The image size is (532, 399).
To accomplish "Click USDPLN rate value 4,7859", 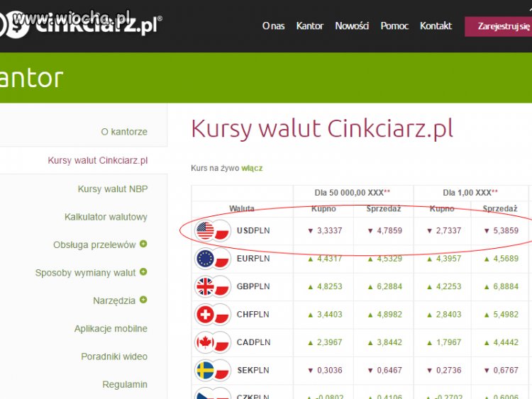I will [389, 231].
